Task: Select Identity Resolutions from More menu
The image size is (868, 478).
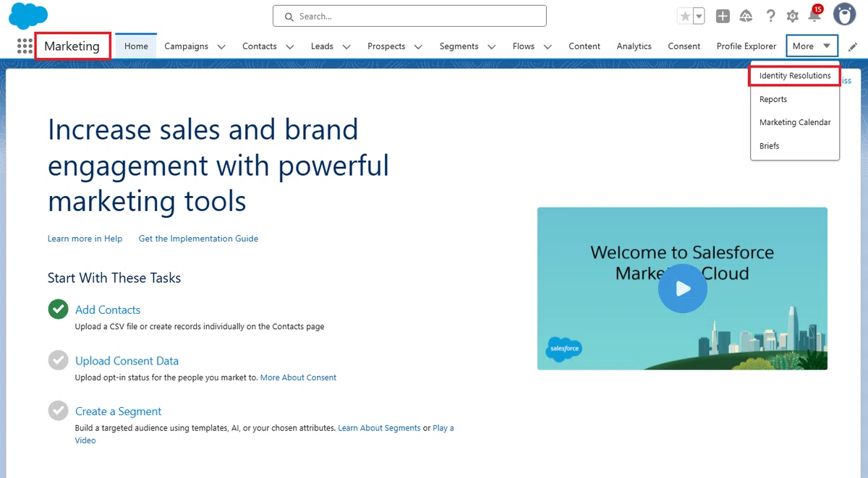Action: 795,75
